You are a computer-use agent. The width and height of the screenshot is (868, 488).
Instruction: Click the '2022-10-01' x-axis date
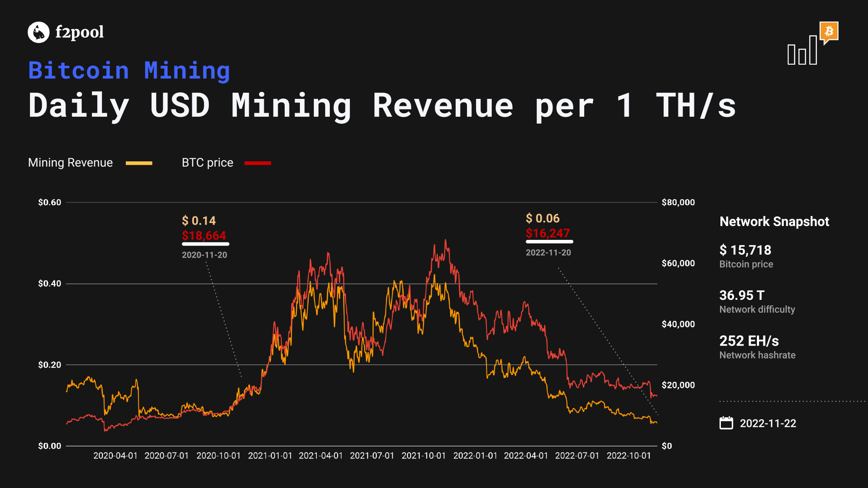[629, 456]
